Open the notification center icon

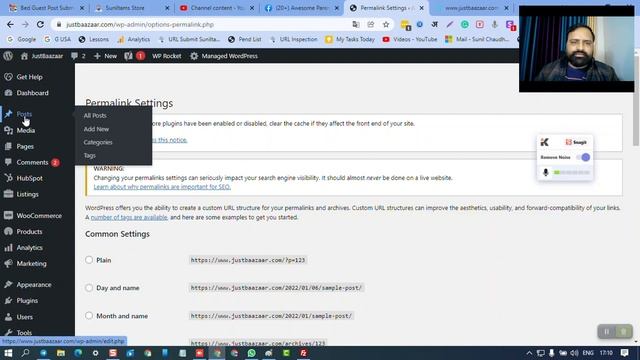[x=624, y=353]
